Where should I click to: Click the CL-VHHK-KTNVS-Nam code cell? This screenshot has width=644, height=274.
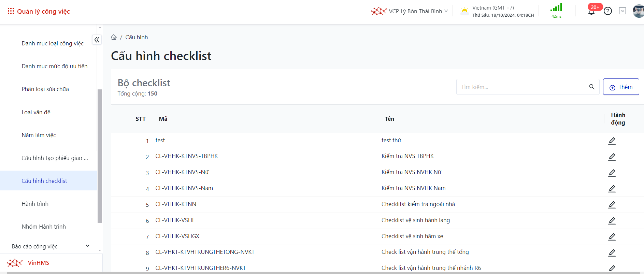(184, 188)
